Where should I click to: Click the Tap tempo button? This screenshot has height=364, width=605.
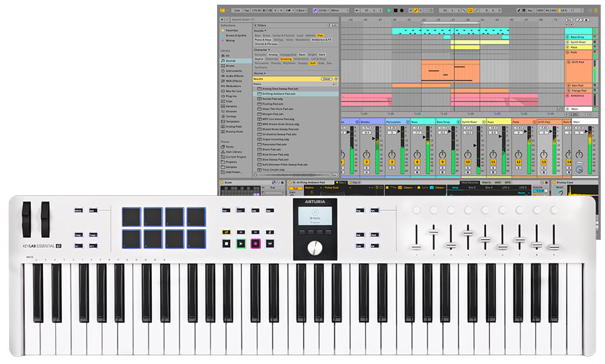coord(247,11)
